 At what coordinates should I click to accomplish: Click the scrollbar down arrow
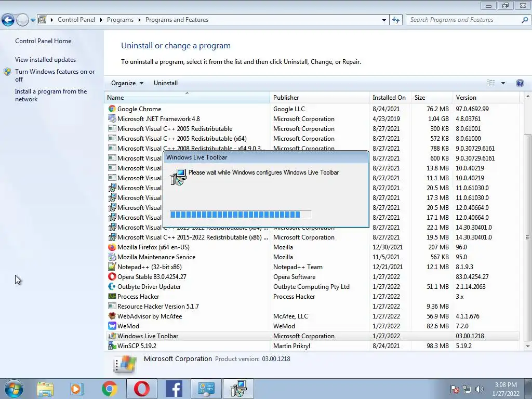(x=527, y=346)
